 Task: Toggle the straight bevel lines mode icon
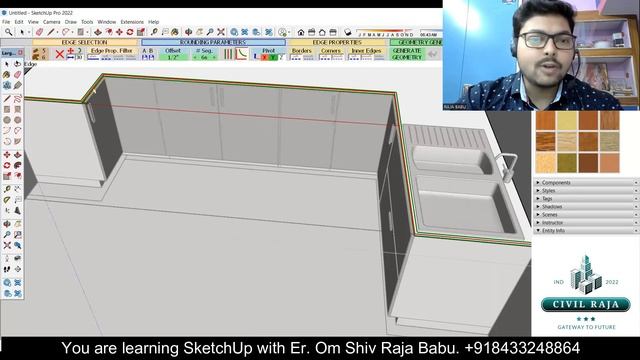pos(229,54)
